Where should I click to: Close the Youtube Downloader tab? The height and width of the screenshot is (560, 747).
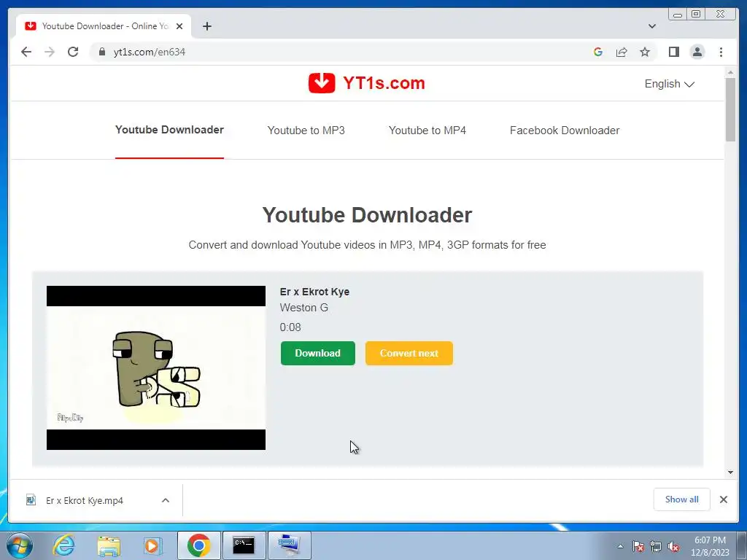tap(179, 26)
